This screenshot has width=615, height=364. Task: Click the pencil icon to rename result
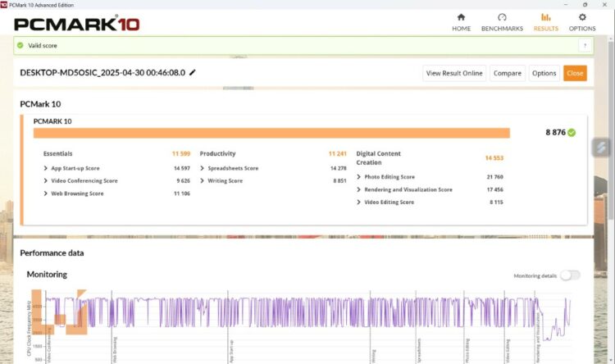click(x=193, y=73)
